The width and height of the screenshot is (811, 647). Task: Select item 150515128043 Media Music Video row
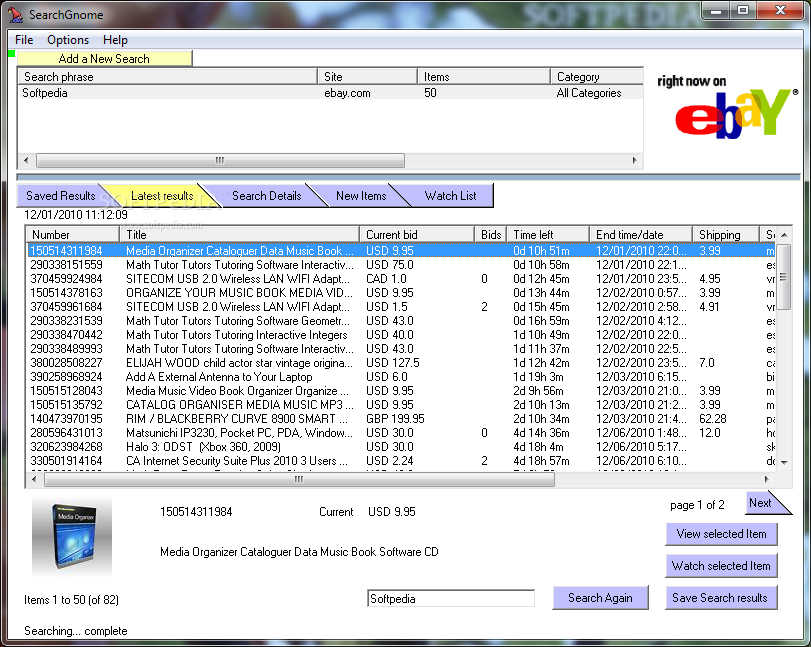pos(401,390)
